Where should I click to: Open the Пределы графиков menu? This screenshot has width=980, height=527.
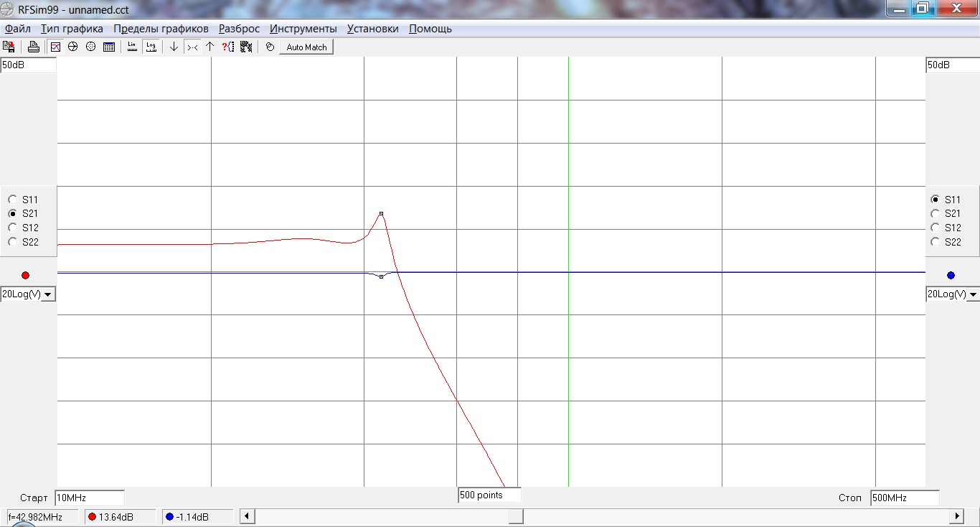pos(161,29)
